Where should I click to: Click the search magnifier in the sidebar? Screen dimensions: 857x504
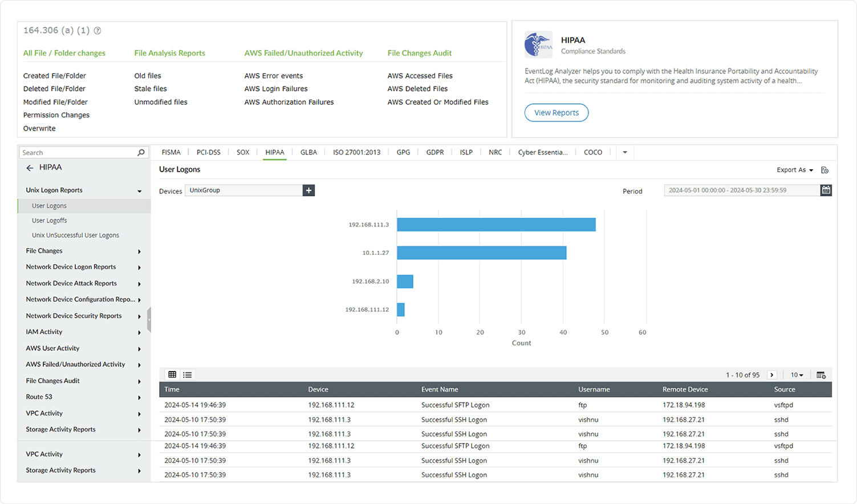[x=140, y=152]
